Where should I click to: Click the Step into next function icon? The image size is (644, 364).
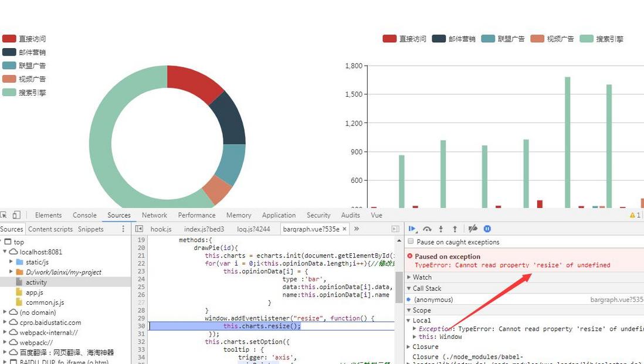[x=440, y=229]
